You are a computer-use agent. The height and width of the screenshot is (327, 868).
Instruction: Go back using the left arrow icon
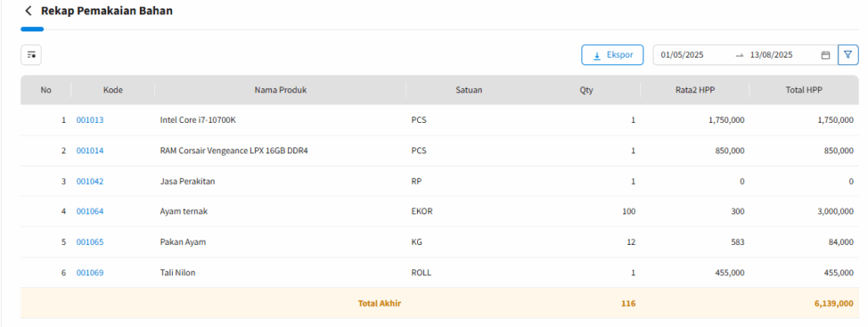(29, 11)
